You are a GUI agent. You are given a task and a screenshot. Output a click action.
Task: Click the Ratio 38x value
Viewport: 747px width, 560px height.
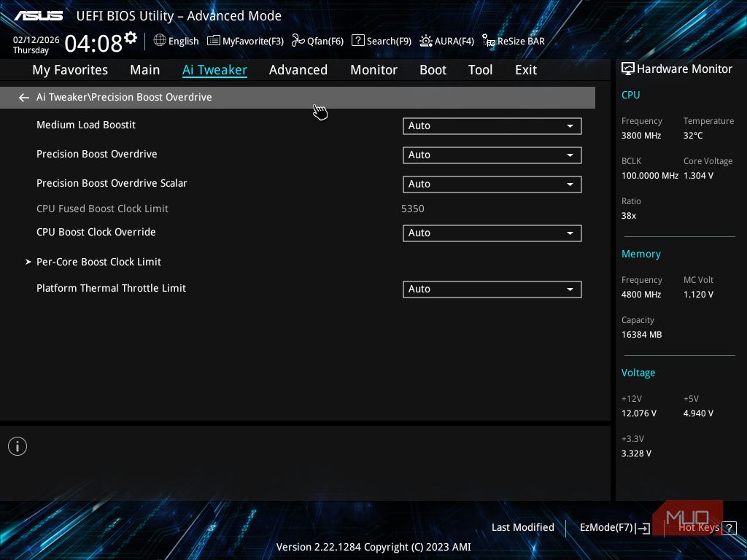[628, 216]
